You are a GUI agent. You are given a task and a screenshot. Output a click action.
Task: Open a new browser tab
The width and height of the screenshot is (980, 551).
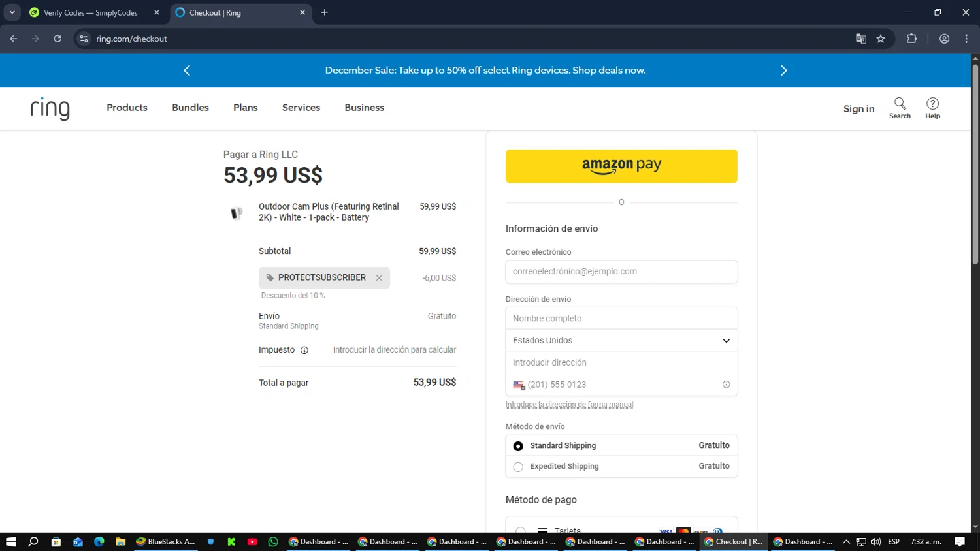[x=325, y=12]
